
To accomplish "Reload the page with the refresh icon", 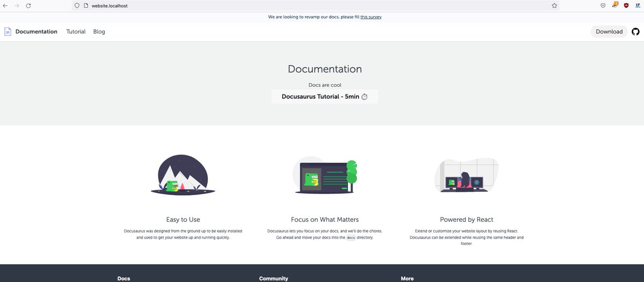I will pos(28,5).
